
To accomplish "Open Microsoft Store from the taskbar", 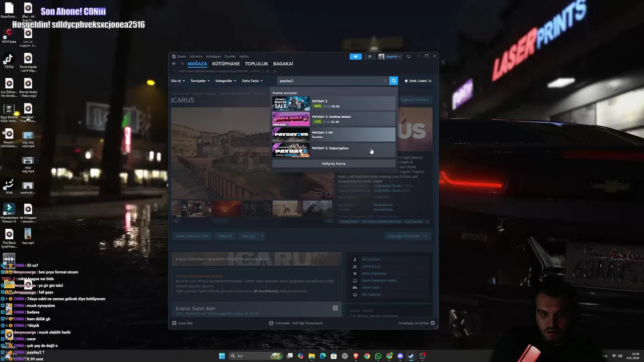I will pos(334,356).
